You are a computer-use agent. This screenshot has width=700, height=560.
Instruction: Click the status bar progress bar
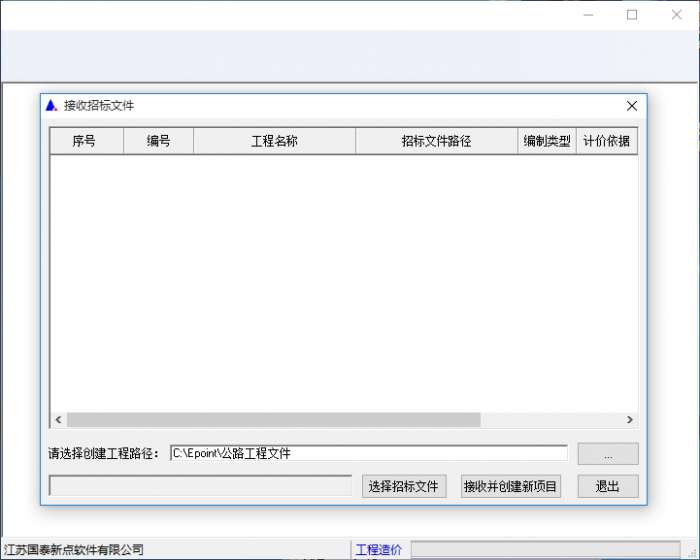pos(546,550)
